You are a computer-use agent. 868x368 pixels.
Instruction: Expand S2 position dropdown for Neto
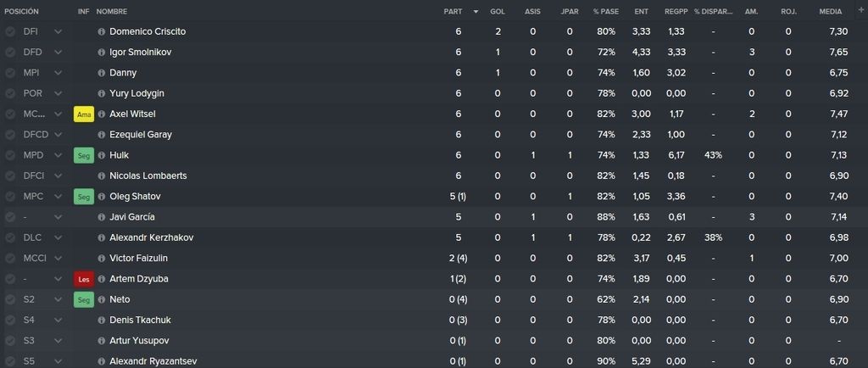point(58,299)
